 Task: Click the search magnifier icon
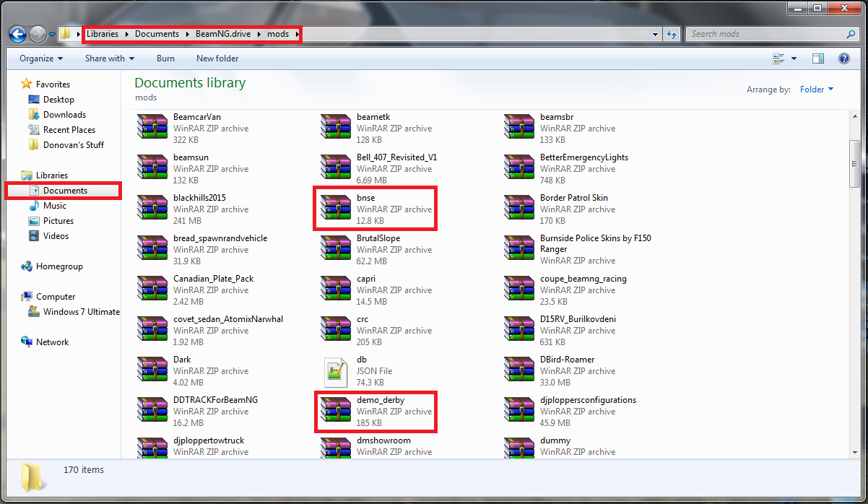pyautogui.click(x=851, y=34)
